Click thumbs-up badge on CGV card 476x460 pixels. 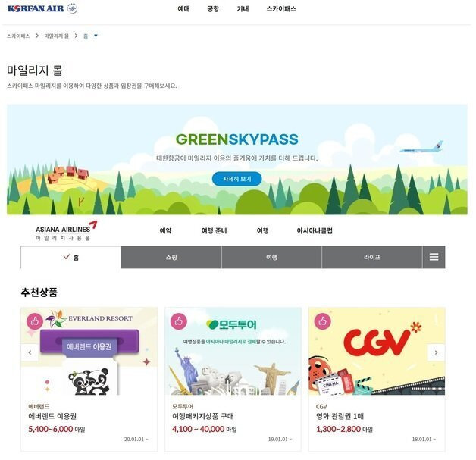[323, 321]
